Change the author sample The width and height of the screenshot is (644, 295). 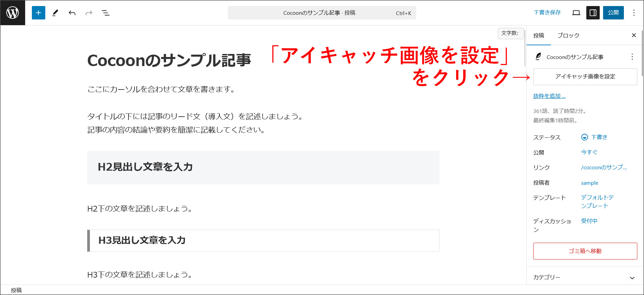pos(590,183)
